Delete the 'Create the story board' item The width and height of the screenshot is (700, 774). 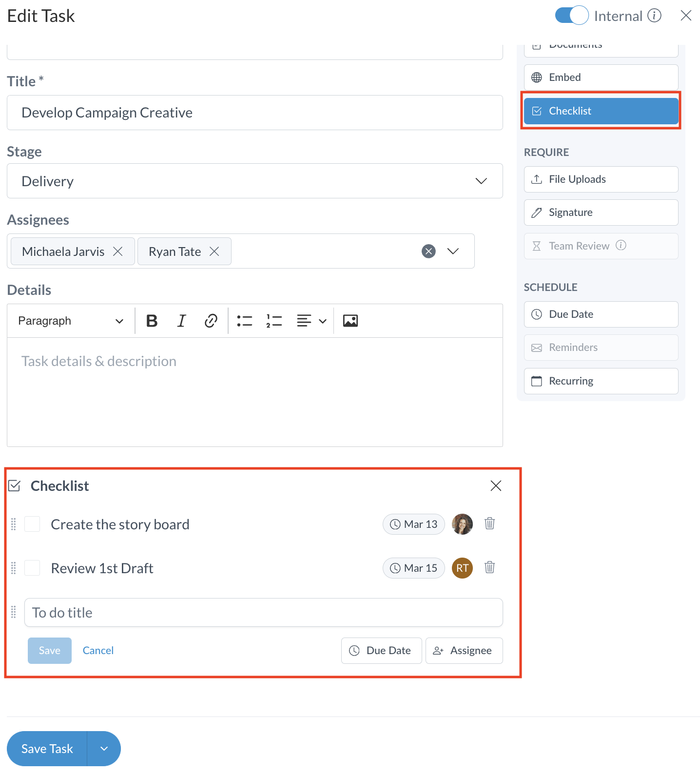(489, 524)
